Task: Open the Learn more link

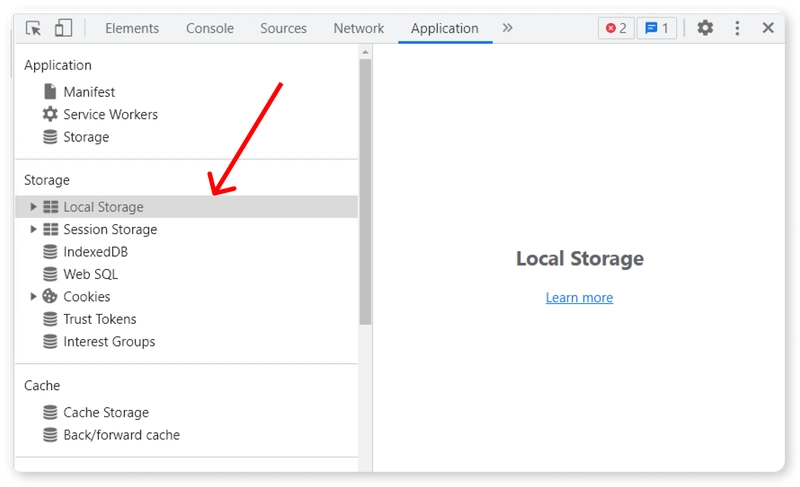Action: (x=579, y=297)
